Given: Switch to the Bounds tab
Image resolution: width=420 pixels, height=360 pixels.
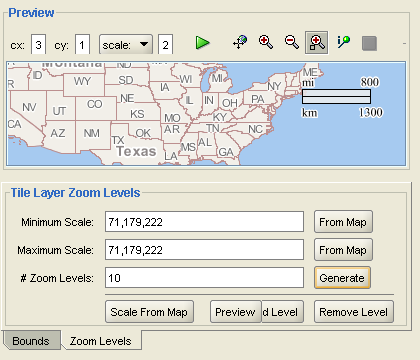Looking at the screenshot, I should tap(31, 341).
